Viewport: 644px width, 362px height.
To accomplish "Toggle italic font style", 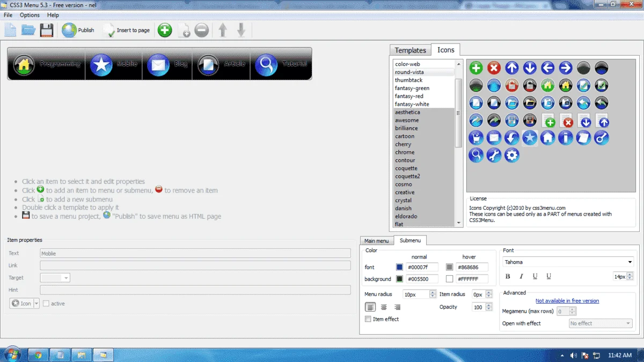I will coord(521,276).
